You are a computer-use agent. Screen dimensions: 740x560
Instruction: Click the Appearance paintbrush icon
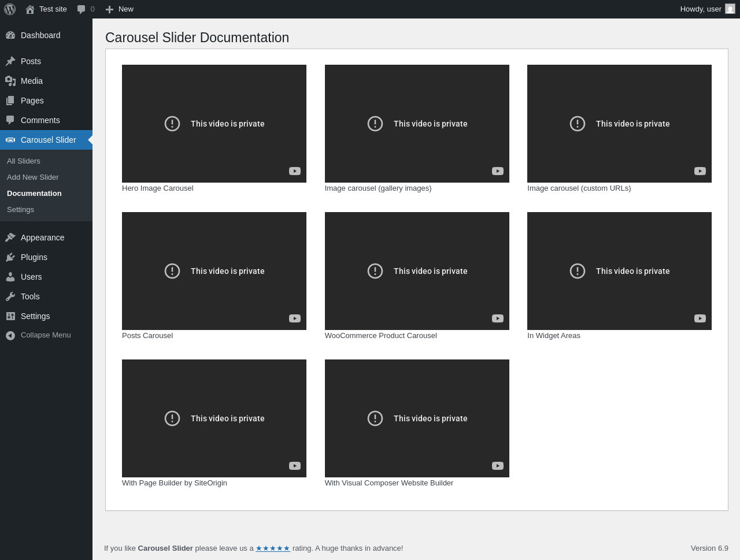click(10, 238)
